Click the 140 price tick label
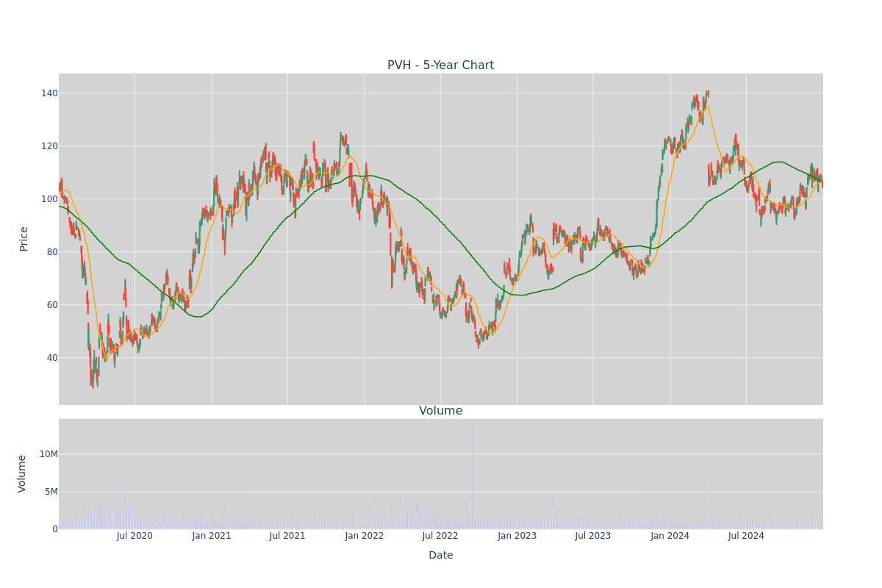882x588 pixels. point(49,93)
